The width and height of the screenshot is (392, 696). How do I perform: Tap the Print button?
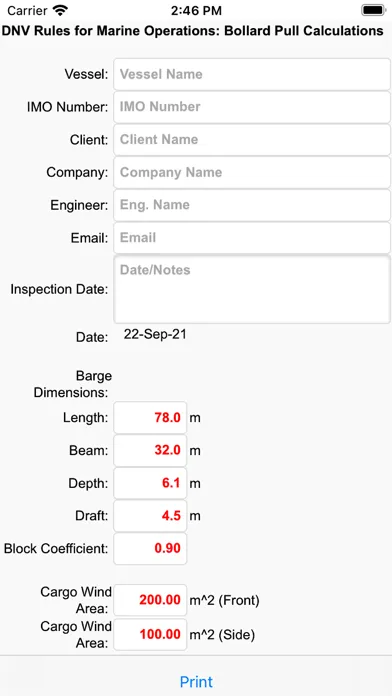196,682
